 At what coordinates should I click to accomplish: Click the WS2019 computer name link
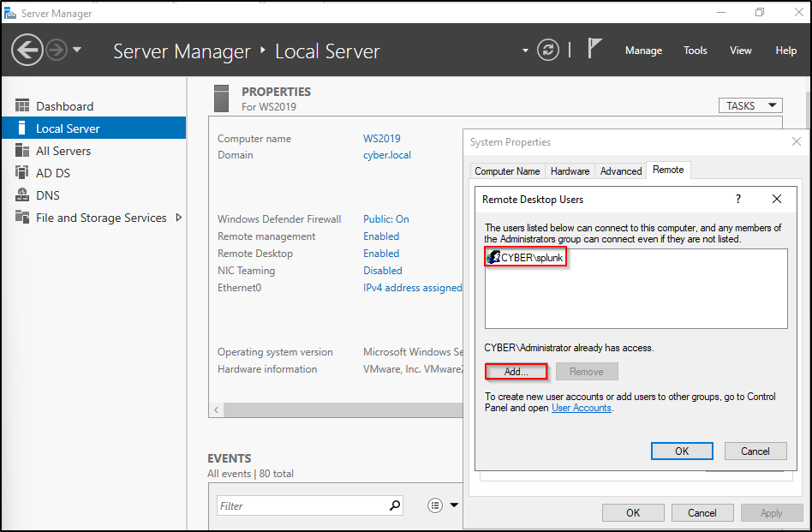click(382, 138)
